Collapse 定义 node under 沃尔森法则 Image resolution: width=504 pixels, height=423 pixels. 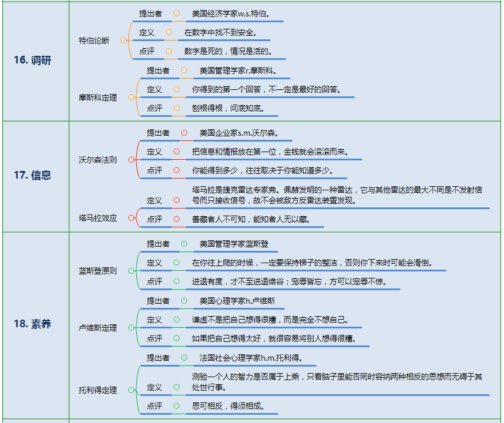click(176, 152)
